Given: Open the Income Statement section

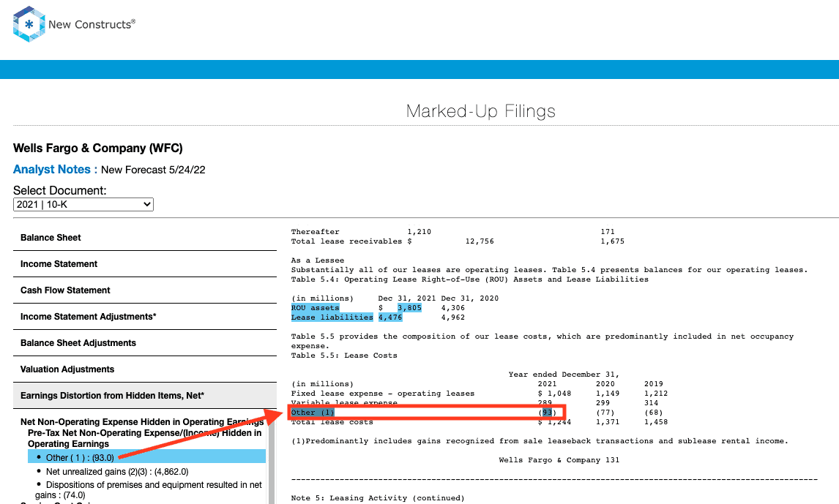Looking at the screenshot, I should 144,264.
